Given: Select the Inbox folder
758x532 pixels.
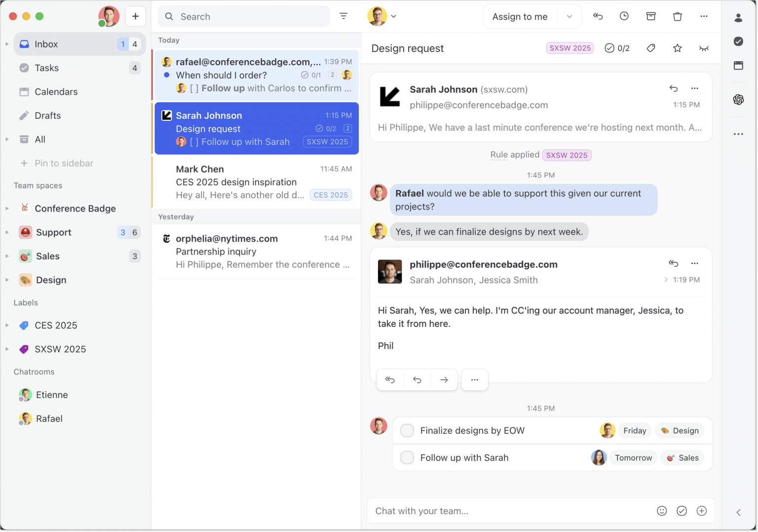Looking at the screenshot, I should pyautogui.click(x=79, y=44).
